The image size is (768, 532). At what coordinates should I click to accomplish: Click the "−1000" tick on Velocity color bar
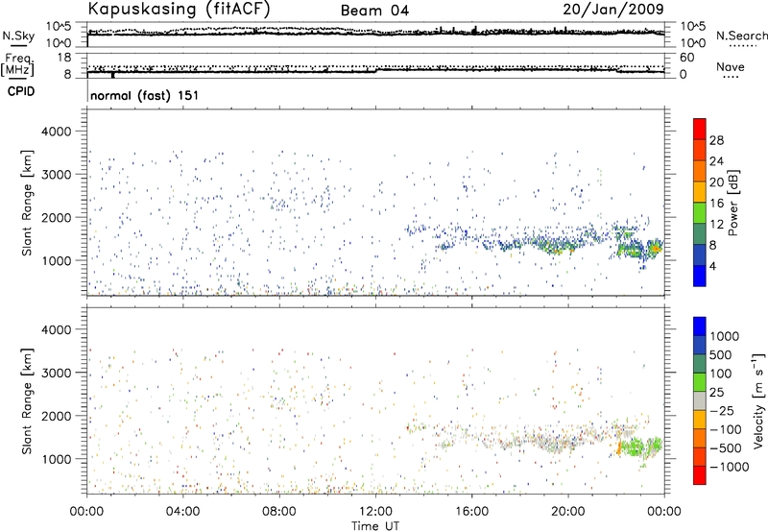tap(730, 467)
